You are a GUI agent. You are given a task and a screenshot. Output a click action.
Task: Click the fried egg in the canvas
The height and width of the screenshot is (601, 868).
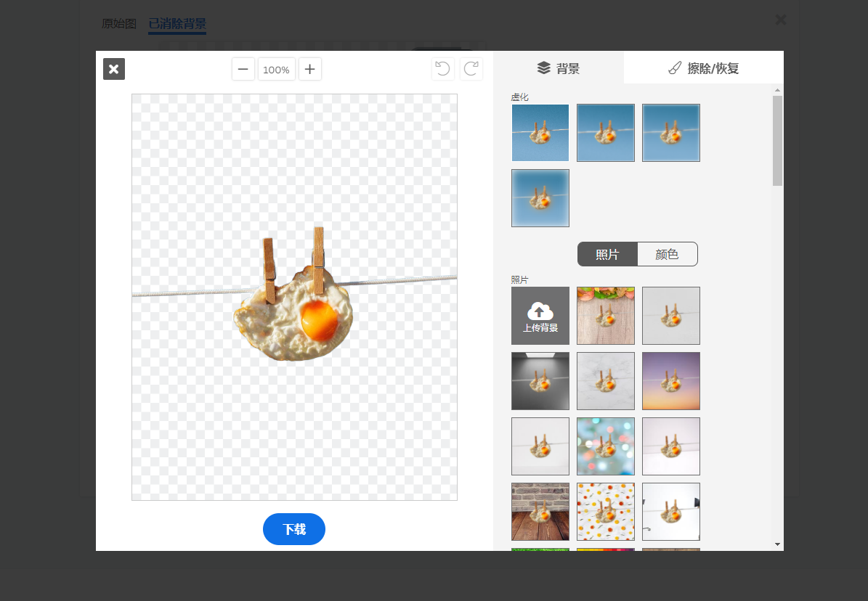293,316
